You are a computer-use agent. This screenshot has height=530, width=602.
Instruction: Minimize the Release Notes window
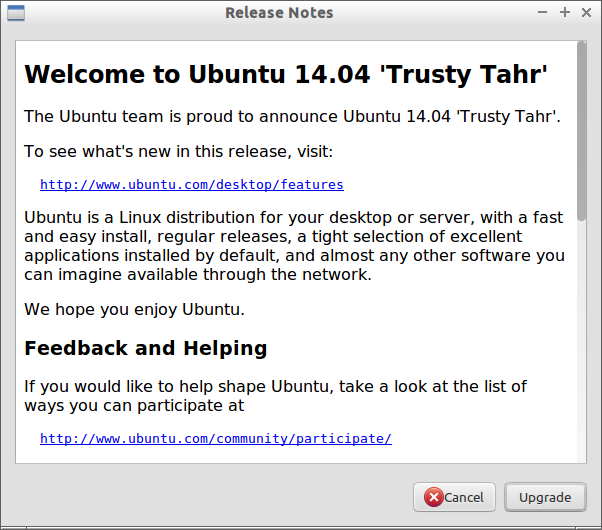tap(542, 12)
